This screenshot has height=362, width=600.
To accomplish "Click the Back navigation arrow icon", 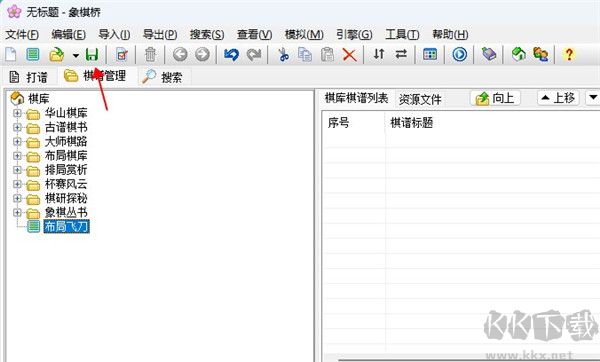I will click(180, 54).
